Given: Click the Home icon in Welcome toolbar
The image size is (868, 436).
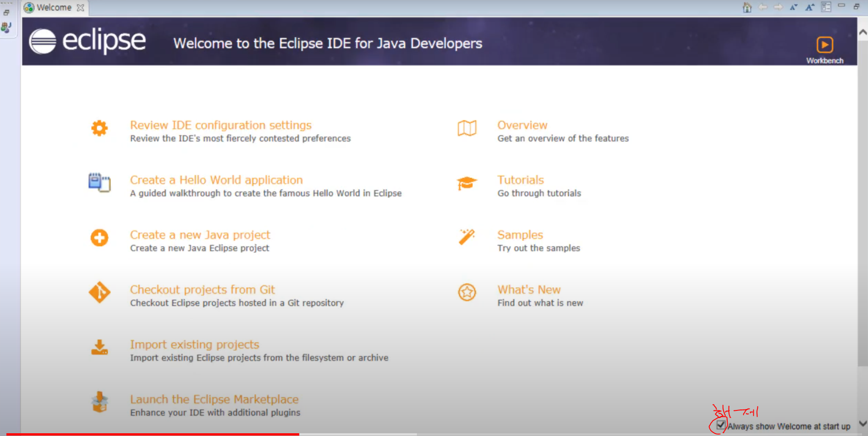Looking at the screenshot, I should pos(747,7).
